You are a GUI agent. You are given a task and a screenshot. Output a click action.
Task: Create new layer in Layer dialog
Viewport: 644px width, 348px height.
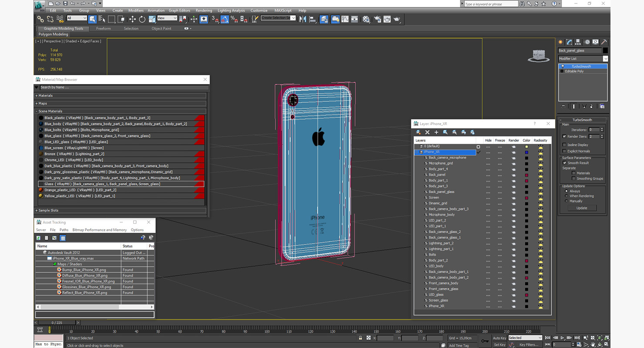[418, 132]
